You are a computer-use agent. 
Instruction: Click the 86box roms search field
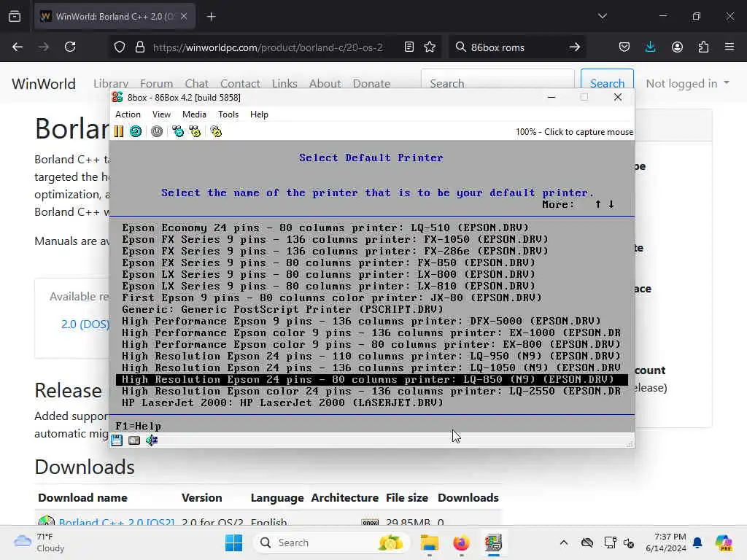pyautogui.click(x=516, y=47)
